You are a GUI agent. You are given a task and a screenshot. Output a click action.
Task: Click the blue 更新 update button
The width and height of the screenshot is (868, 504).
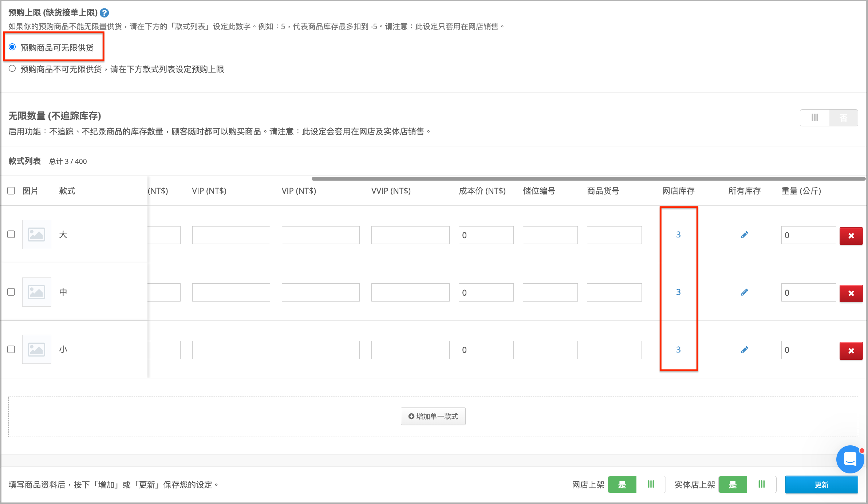point(821,484)
